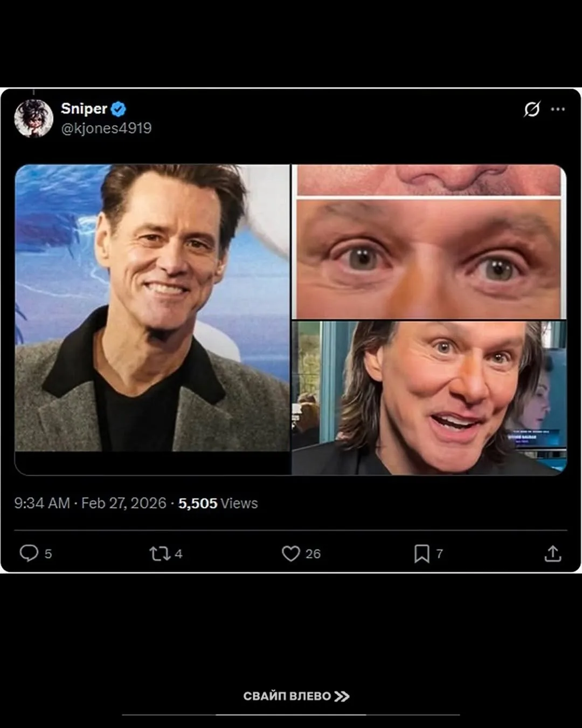Viewport: 582px width, 728px height.
Task: Toggle the bookmark icon on the post
Action: 421,554
